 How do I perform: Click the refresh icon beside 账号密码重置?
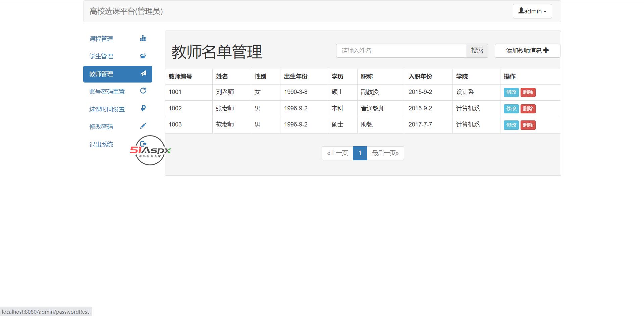point(143,91)
